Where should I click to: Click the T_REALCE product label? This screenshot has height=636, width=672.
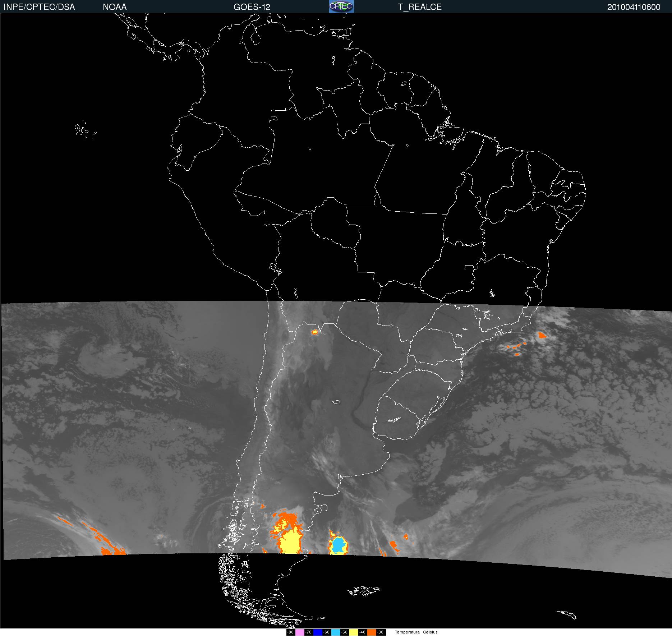tap(420, 7)
